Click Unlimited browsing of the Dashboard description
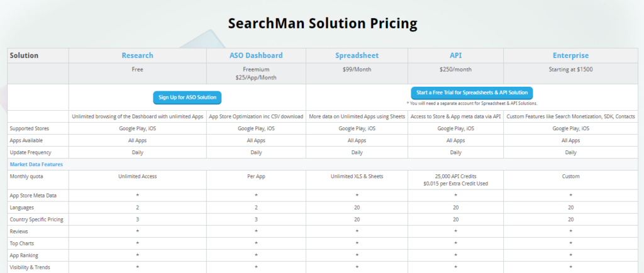Viewport: 644px width, 273px height. [138, 116]
